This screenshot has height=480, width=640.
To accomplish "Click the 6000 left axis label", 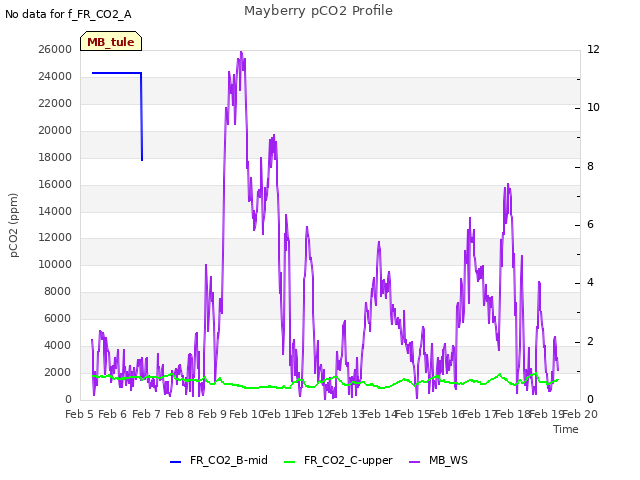I will click(x=58, y=318).
